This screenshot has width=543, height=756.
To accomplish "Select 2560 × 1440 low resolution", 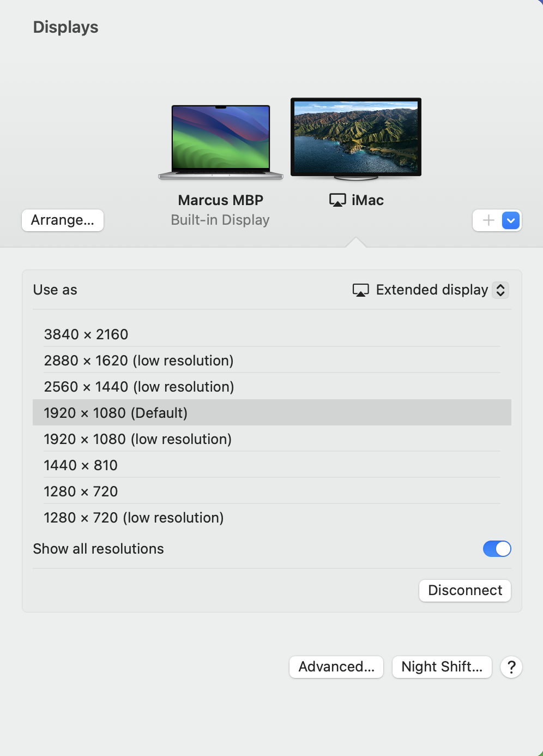I will click(138, 387).
